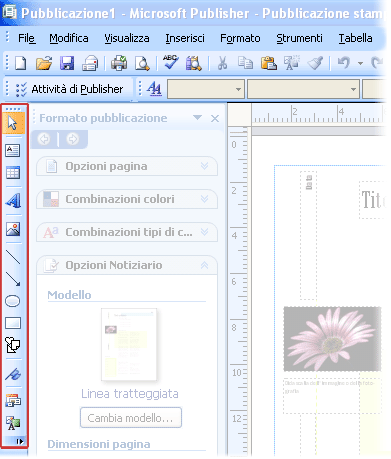391x459 pixels.
Task: Click the Copy icon
Action: (x=245, y=63)
